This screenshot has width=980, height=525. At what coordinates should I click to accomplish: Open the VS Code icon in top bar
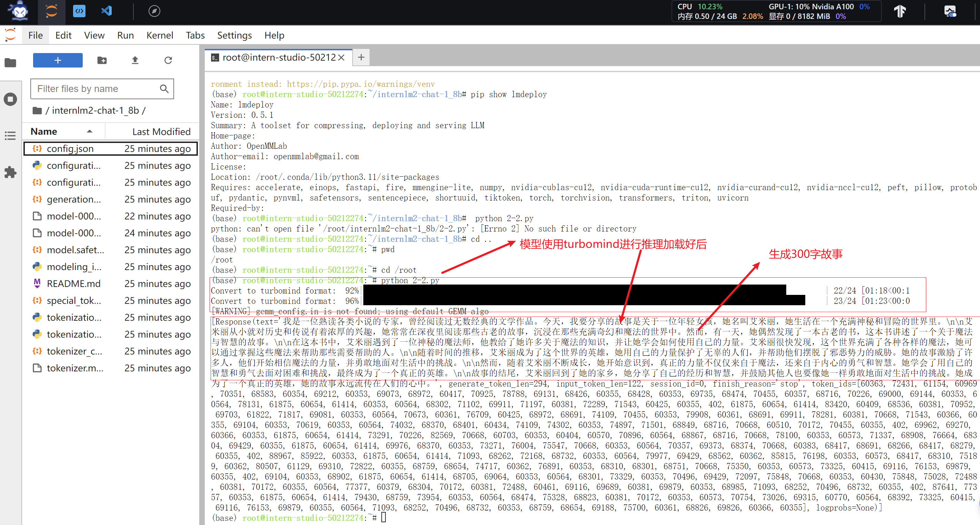(107, 11)
